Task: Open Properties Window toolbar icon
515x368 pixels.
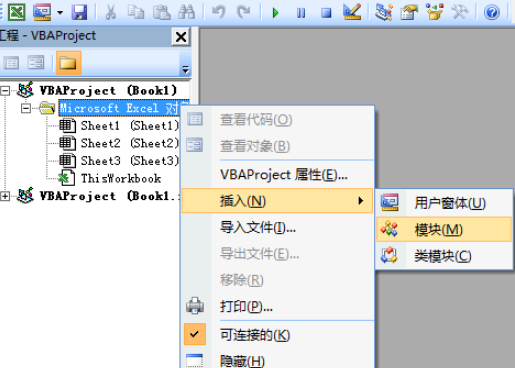Action: [409, 12]
